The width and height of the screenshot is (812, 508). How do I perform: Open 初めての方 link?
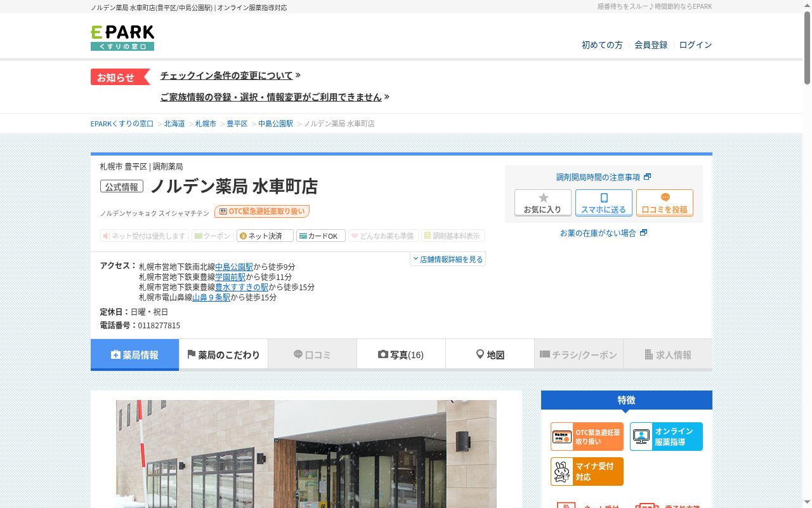pyautogui.click(x=602, y=45)
